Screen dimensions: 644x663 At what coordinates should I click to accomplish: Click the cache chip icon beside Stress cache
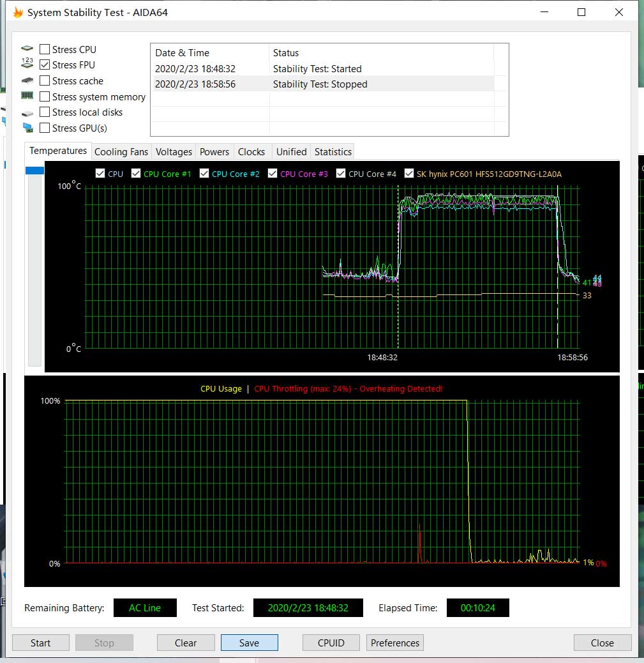tap(27, 80)
